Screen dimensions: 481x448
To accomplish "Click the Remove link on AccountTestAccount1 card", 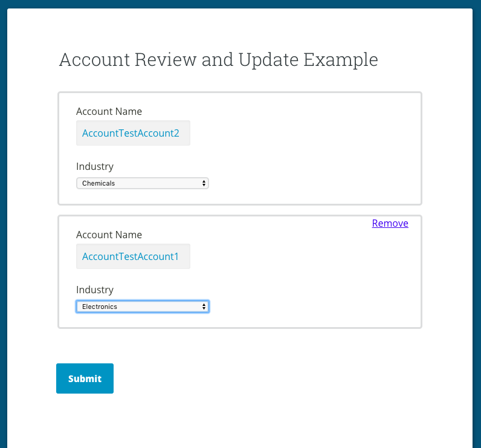I will (x=390, y=223).
